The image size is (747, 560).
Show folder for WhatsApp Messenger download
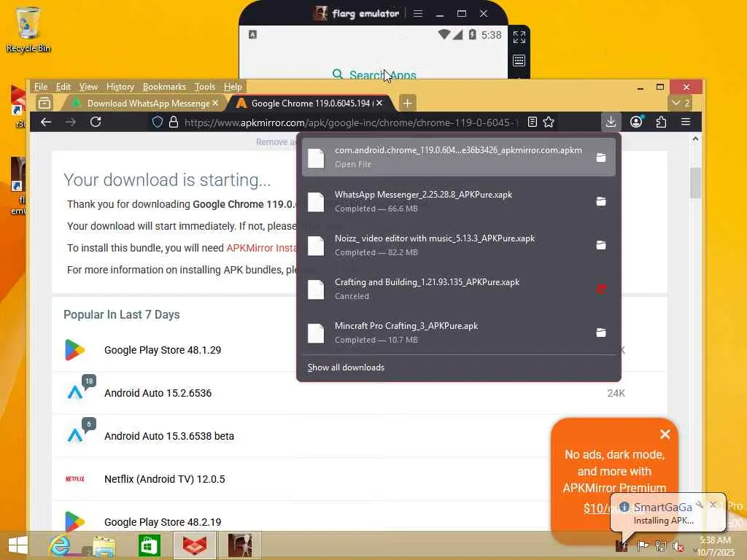click(601, 201)
